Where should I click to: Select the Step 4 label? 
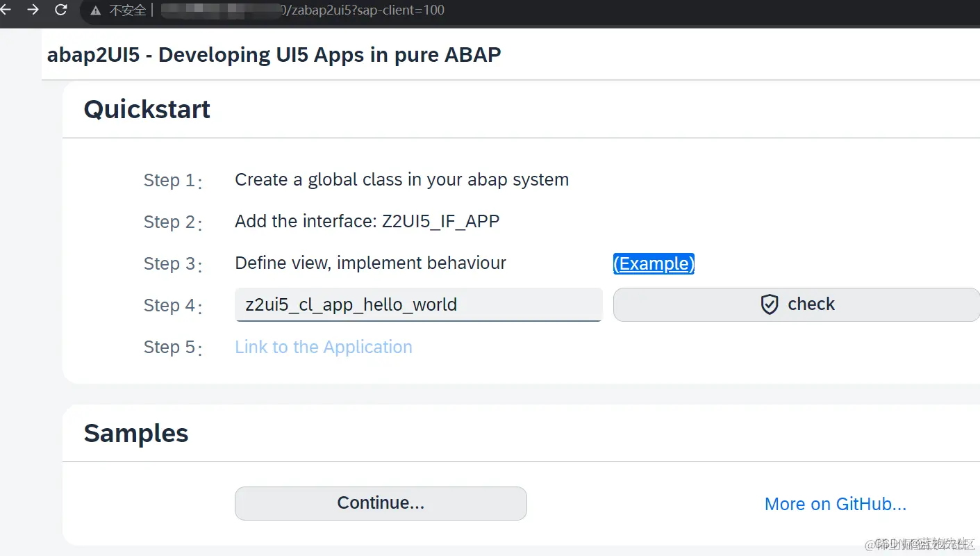(172, 306)
